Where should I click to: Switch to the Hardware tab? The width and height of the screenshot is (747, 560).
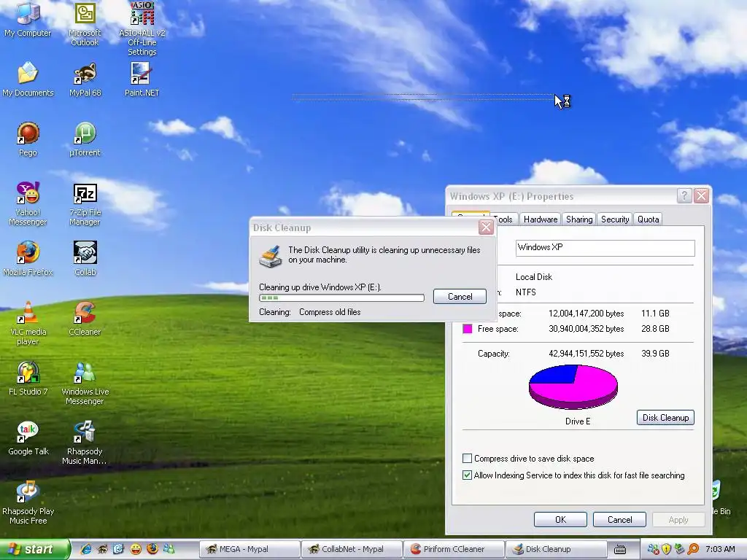(x=541, y=219)
